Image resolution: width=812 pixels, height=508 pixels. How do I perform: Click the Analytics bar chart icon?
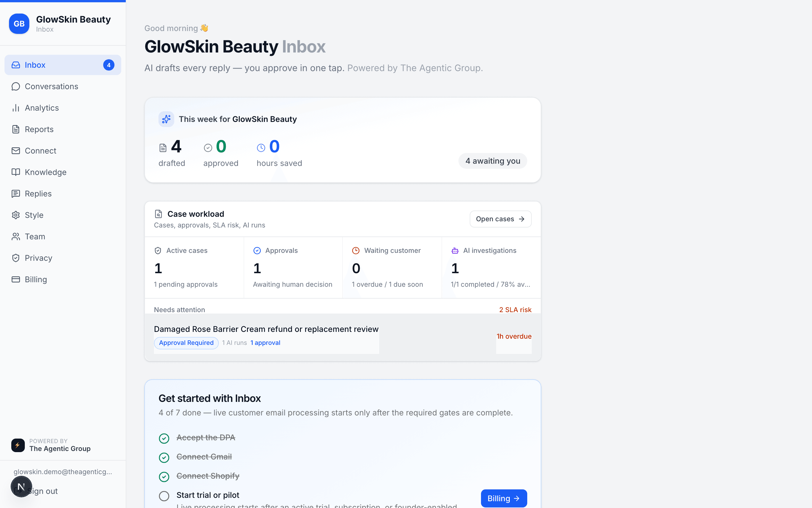tap(16, 108)
